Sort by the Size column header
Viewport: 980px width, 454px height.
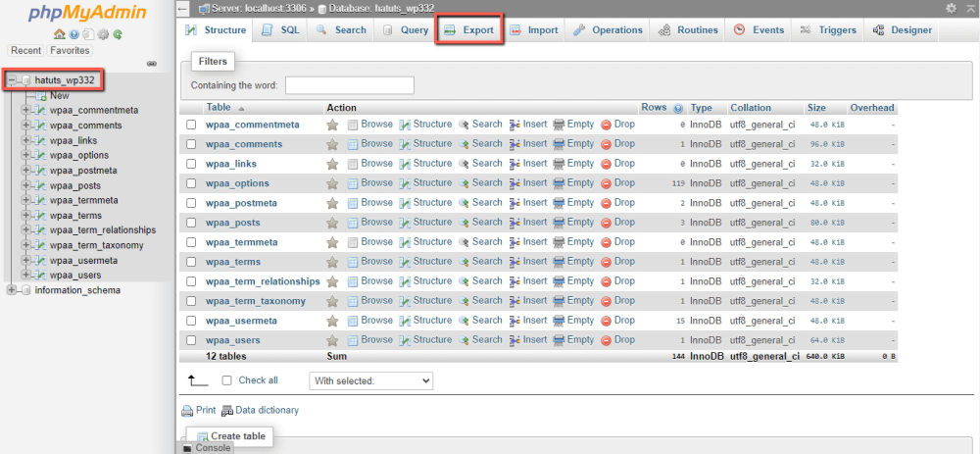tap(816, 108)
